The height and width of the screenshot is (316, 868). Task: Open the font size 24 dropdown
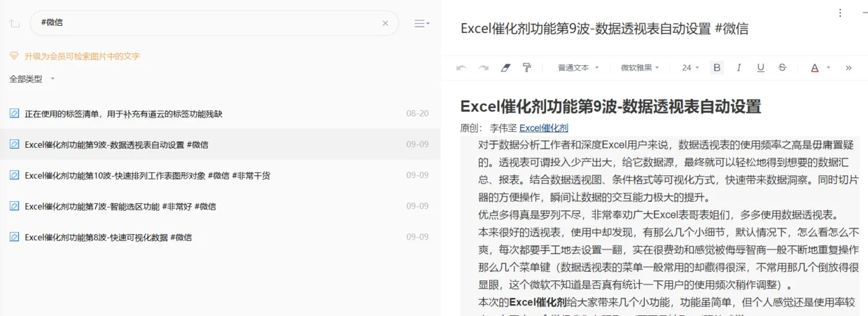coord(691,68)
